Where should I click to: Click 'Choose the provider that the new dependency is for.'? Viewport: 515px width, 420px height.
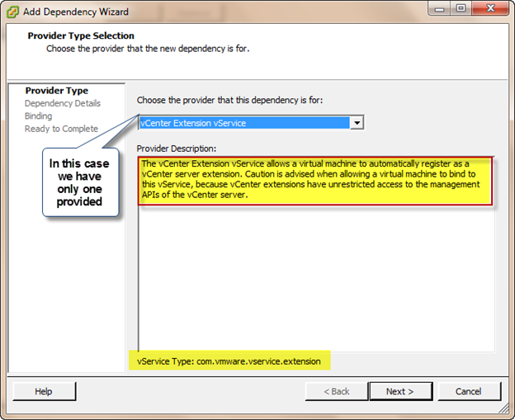click(148, 49)
